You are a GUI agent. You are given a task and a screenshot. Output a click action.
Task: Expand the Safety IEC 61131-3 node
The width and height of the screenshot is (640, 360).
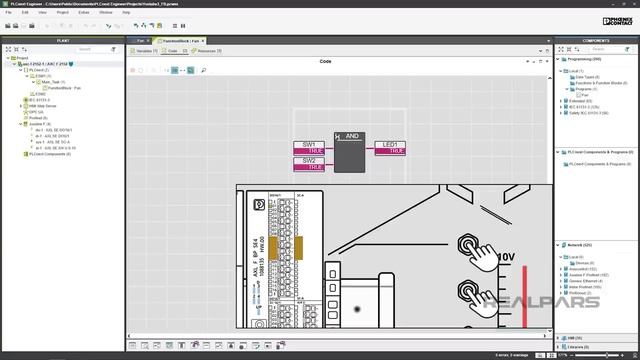[x=561, y=113]
